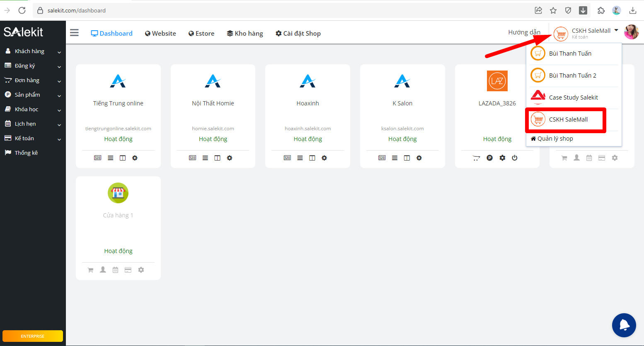This screenshot has width=644, height=346.
Task: Click the newspaper icon on Nội Thất Homie card
Action: point(193,158)
